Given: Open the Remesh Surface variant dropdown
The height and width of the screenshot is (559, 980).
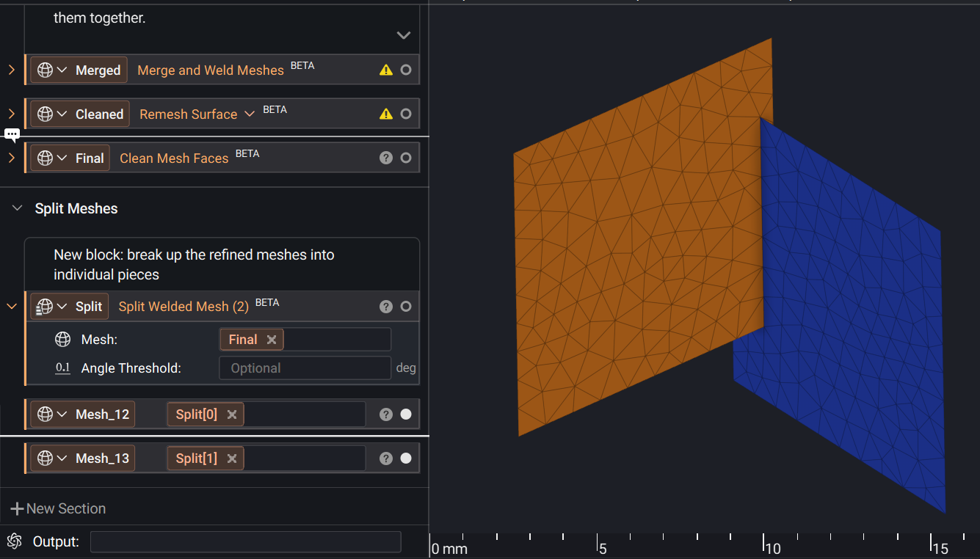Looking at the screenshot, I should click(x=250, y=114).
